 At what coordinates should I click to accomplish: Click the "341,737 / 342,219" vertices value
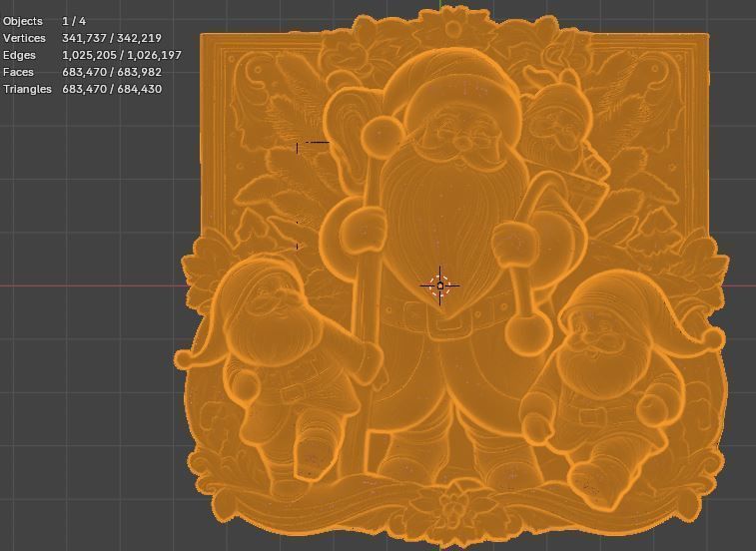click(x=112, y=38)
